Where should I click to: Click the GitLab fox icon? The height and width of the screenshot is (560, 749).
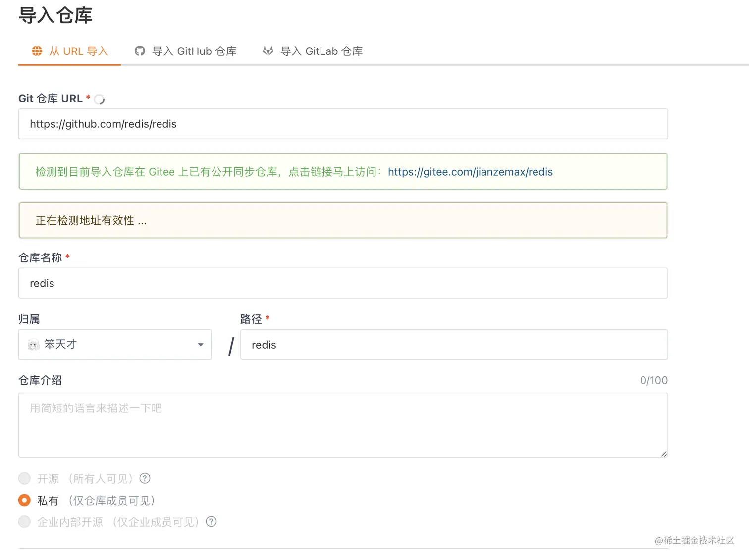click(268, 51)
